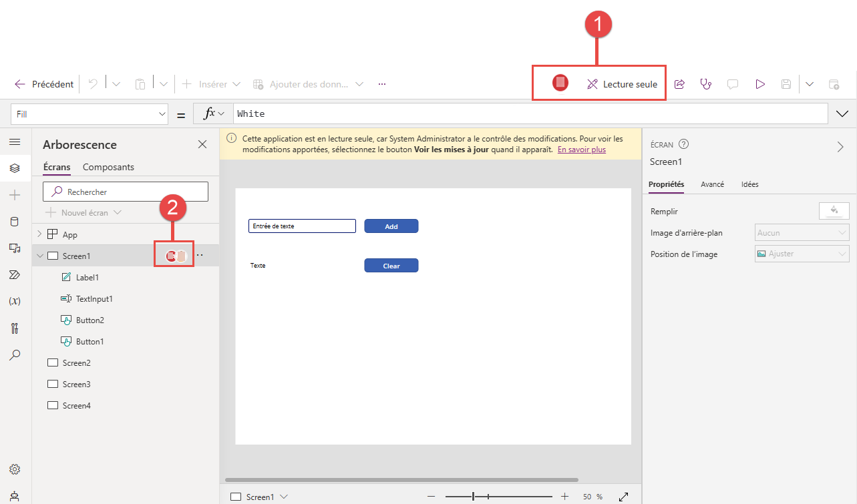Switch to the Composants tab
This screenshot has width=857, height=504.
tap(108, 167)
